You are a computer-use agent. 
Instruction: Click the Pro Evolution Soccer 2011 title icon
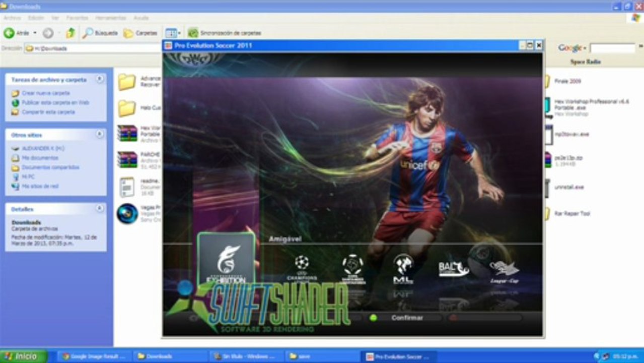[x=169, y=45]
